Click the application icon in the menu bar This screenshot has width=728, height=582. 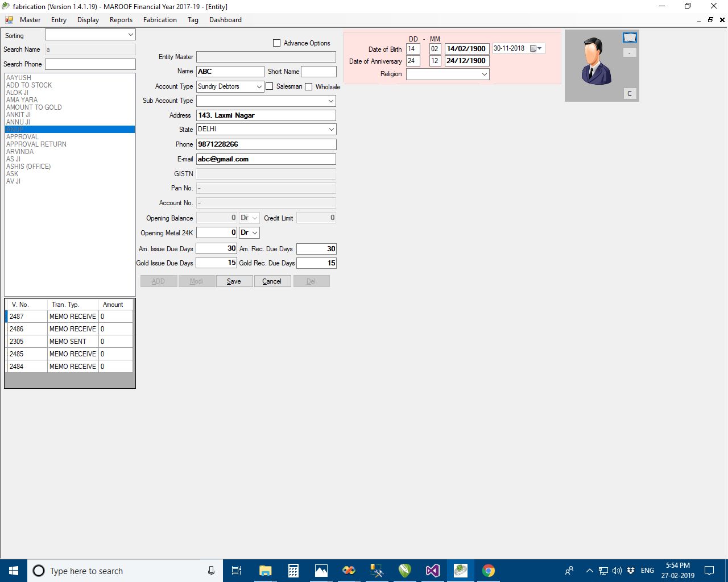9,20
